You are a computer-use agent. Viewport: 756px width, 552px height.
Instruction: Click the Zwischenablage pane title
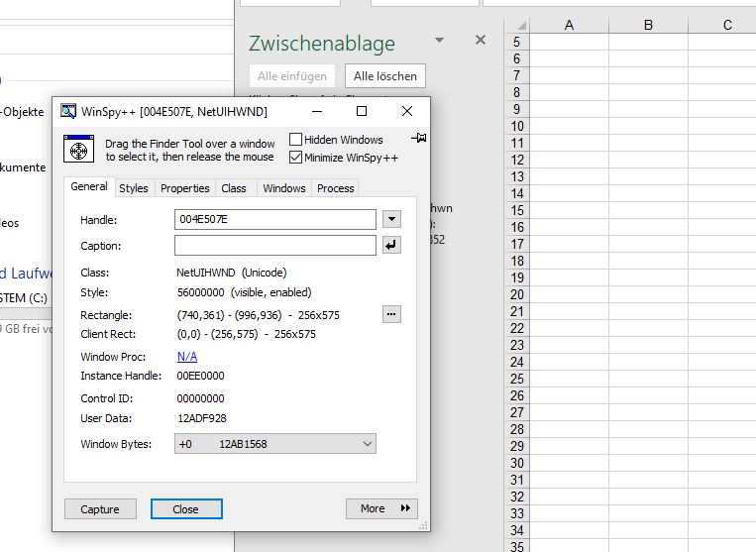[x=322, y=43]
